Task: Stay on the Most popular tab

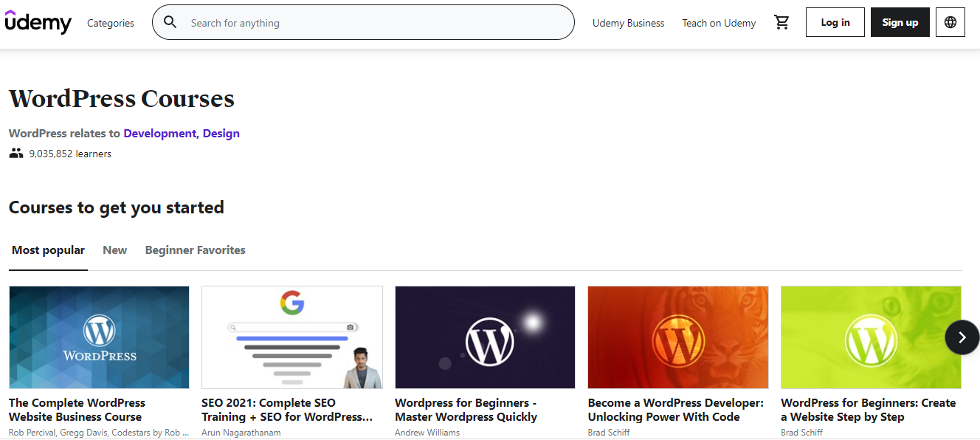Action: coord(48,250)
